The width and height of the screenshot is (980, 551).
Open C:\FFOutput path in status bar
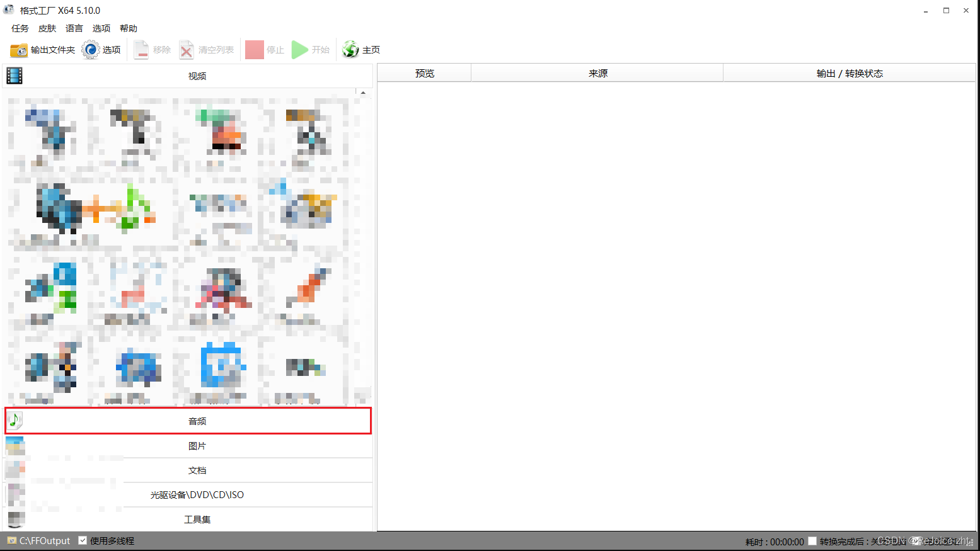point(45,541)
